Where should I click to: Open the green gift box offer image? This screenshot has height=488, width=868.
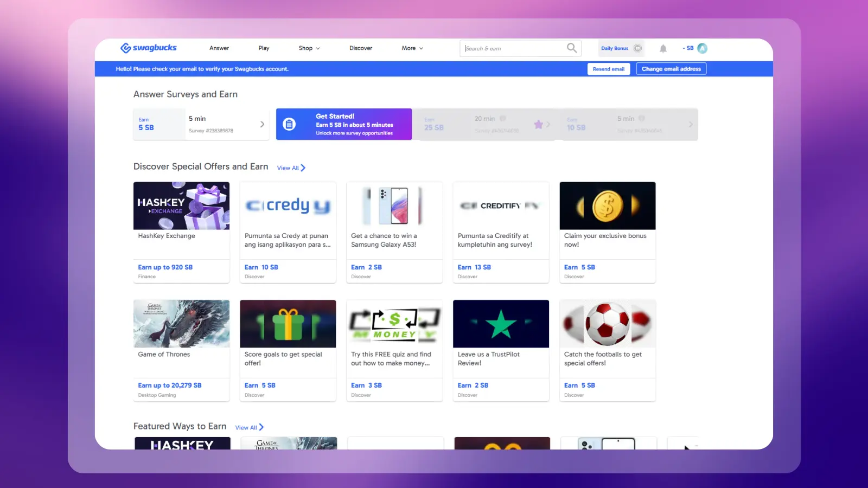288,324
